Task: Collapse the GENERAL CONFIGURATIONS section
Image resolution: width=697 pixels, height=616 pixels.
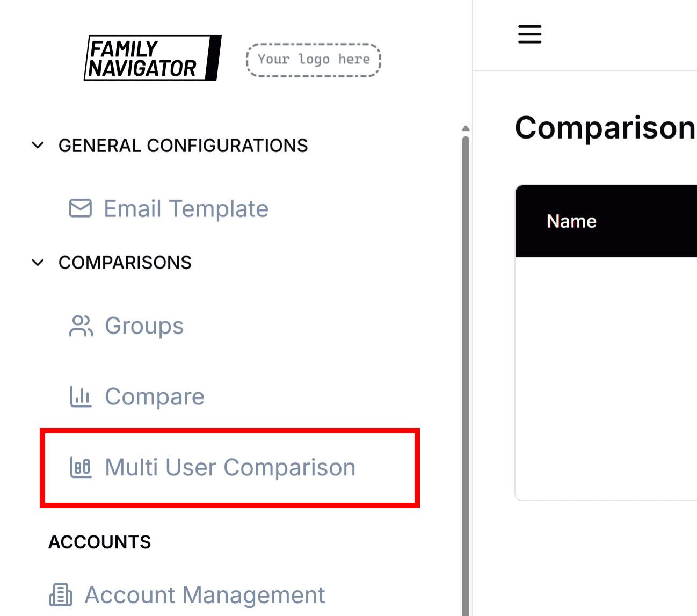Action: click(38, 144)
